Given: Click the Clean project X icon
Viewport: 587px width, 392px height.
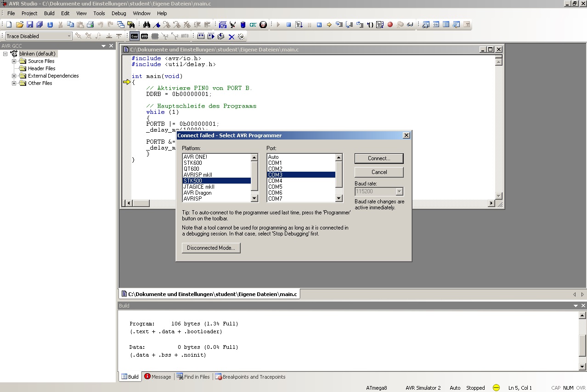Looking at the screenshot, I should pyautogui.click(x=231, y=36).
